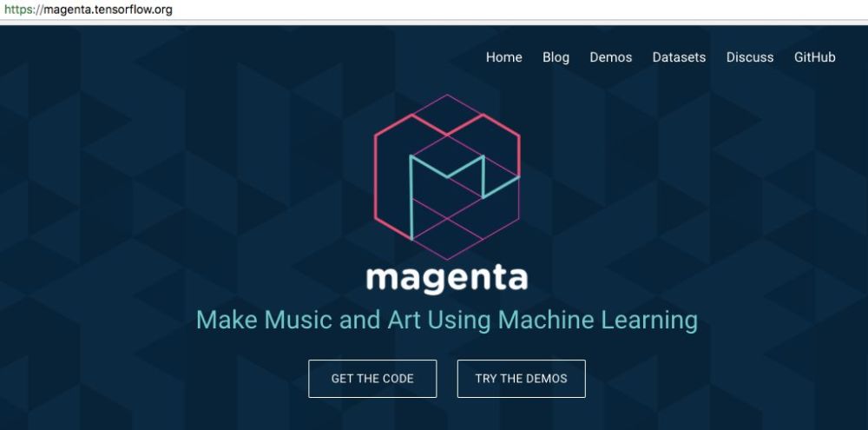Screen dimensions: 868x430
Task: Click the GET THE CODE button
Action: point(372,379)
